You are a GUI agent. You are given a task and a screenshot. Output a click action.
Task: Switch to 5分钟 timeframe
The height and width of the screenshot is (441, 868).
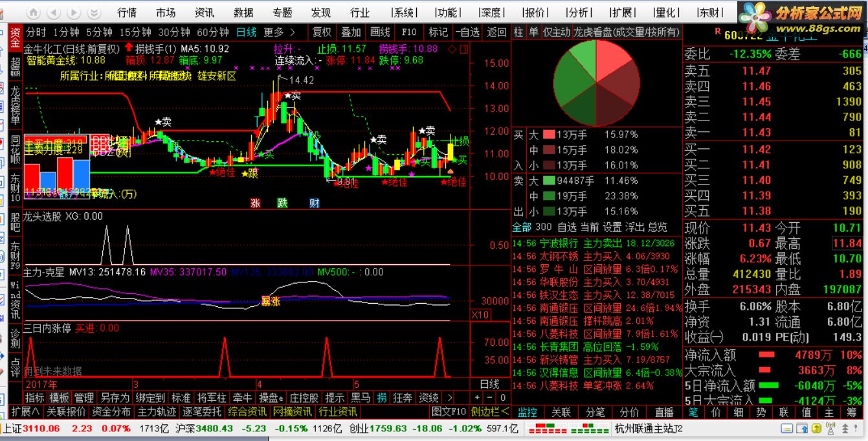coord(99,32)
